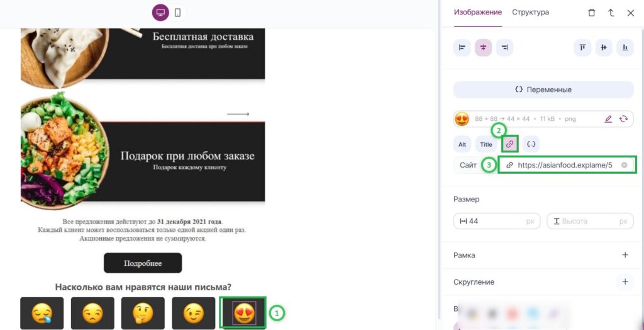Select the parent element arrow icon
The height and width of the screenshot is (330, 644).
(x=611, y=13)
